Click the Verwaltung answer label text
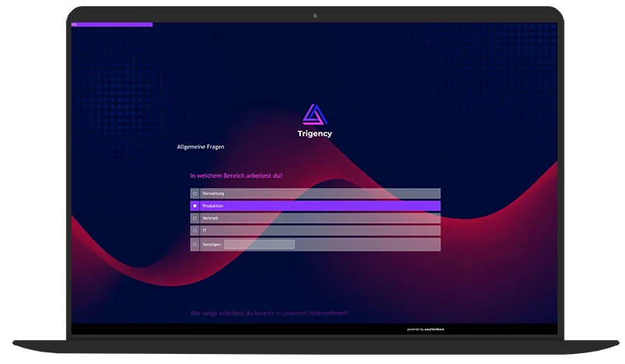 click(x=213, y=194)
